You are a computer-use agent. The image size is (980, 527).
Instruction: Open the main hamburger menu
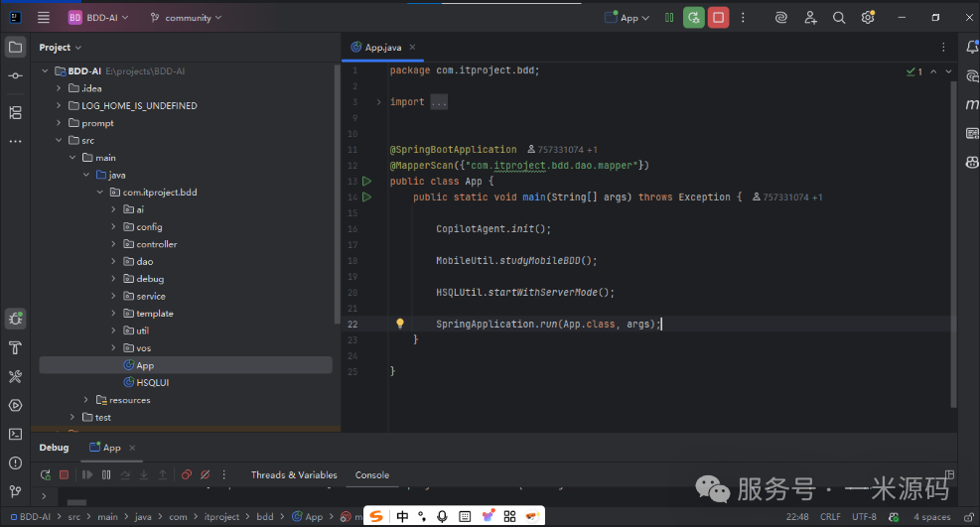click(43, 18)
